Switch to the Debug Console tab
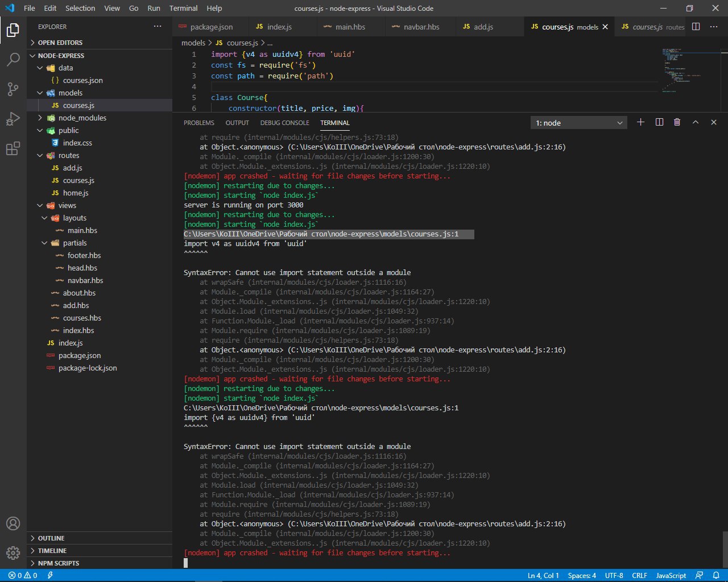 click(285, 123)
